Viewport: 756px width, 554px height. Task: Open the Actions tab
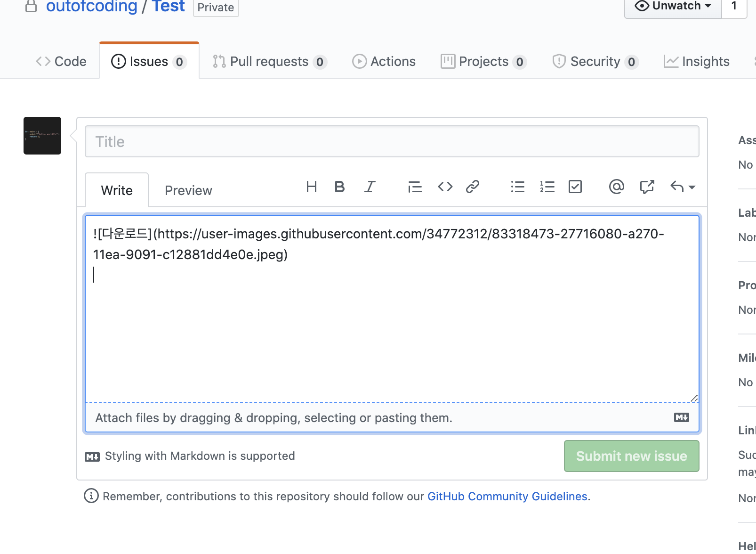pyautogui.click(x=384, y=62)
